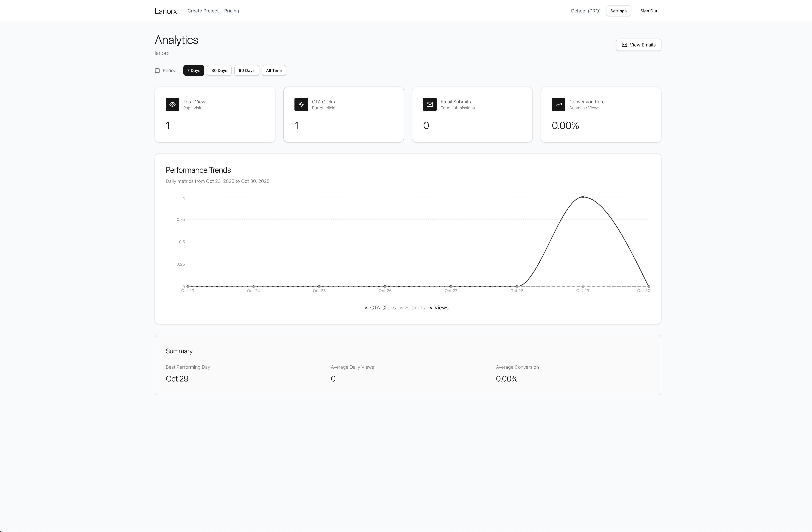The image size is (812, 532).
Task: Click the Total Views eye icon
Action: 172,104
